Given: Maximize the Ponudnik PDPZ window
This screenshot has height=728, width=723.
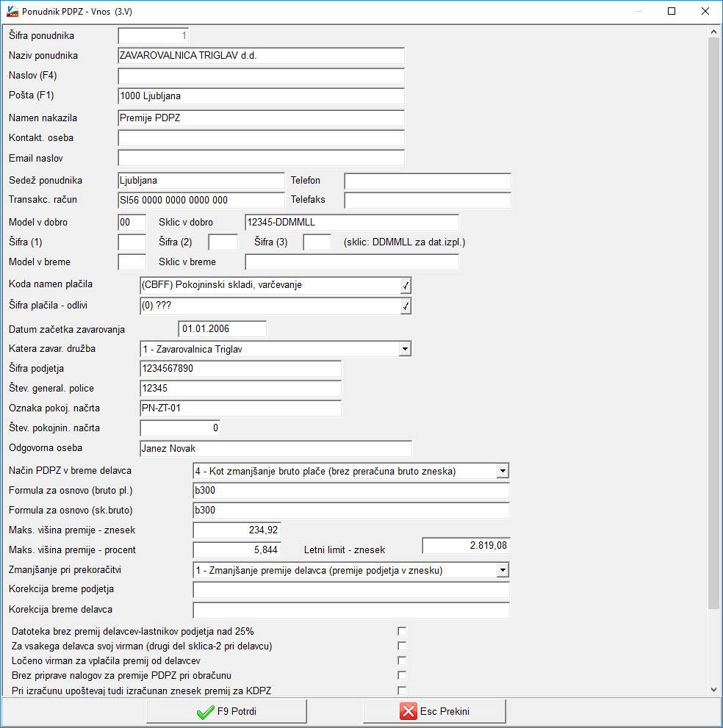Looking at the screenshot, I should tap(672, 11).
